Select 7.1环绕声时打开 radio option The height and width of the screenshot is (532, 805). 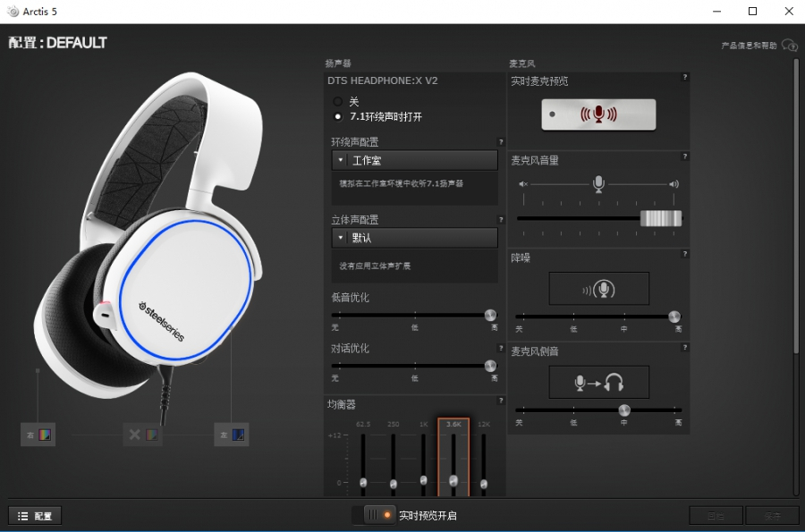(337, 116)
